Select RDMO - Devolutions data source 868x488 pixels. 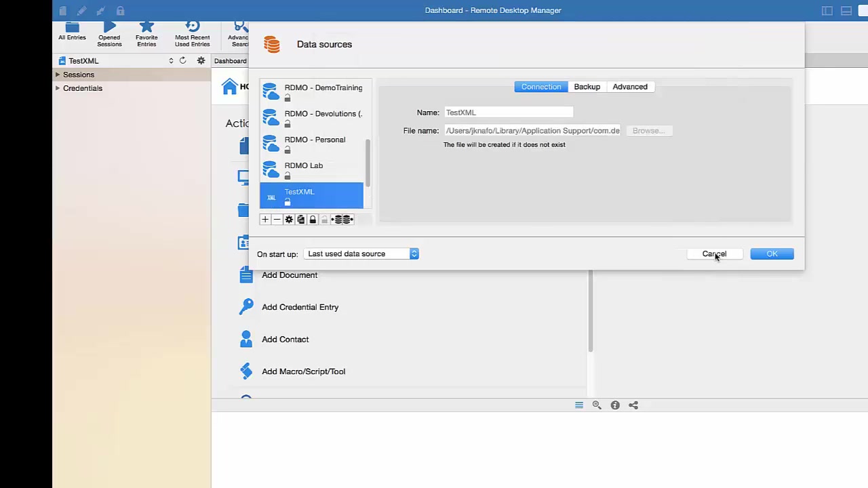pyautogui.click(x=312, y=118)
